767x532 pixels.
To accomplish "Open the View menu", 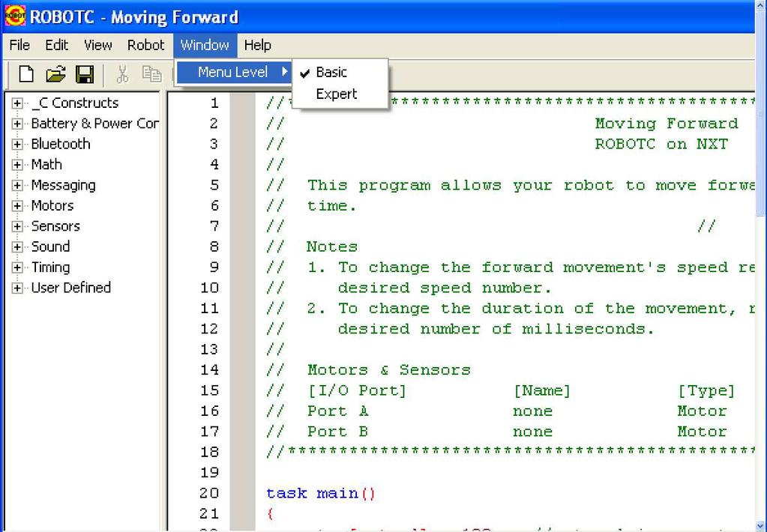I will (97, 46).
